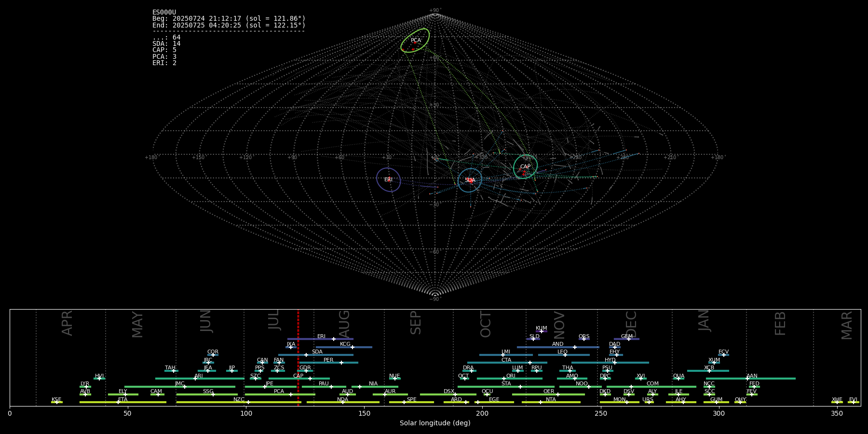Click the 'ERI: 2' count line
Viewport: 868px width, 434px height.
click(164, 63)
